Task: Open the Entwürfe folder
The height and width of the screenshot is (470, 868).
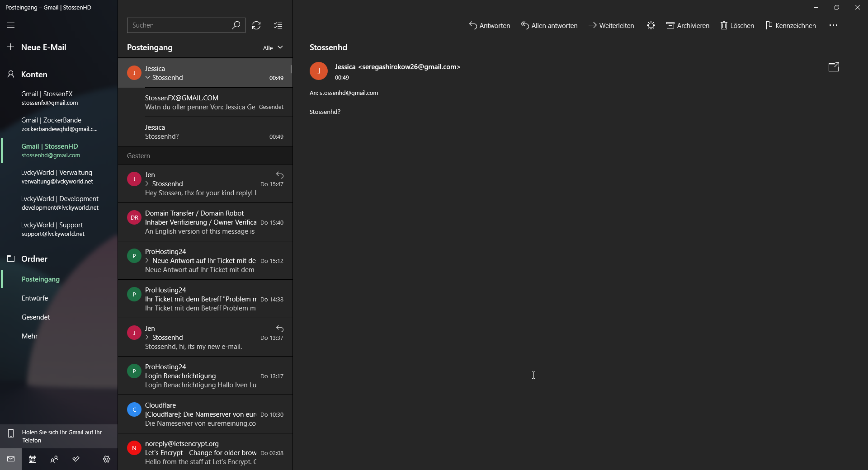Action: [x=35, y=298]
